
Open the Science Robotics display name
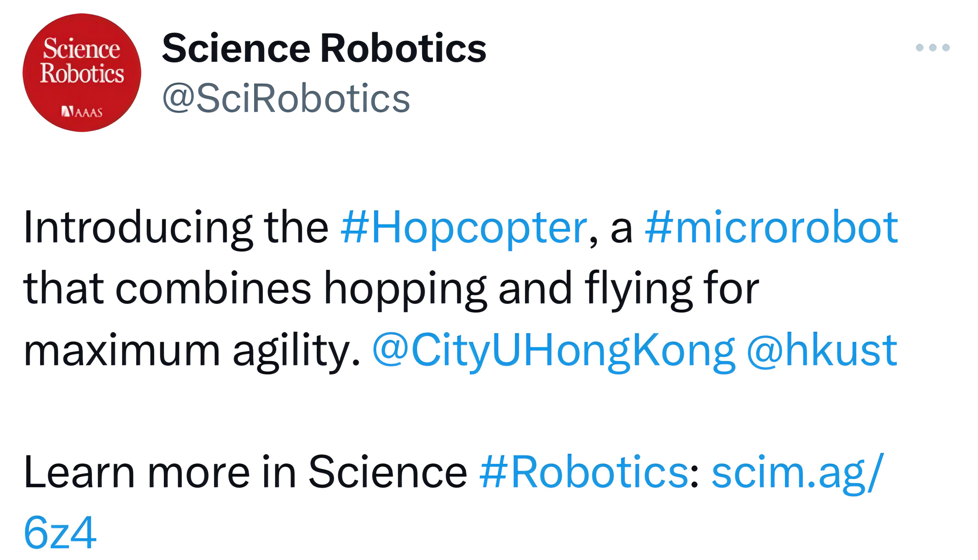pos(324,48)
